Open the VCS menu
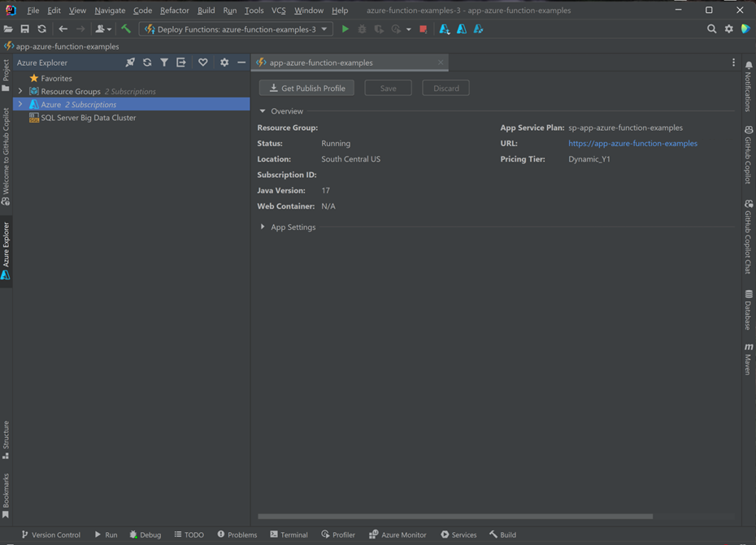The width and height of the screenshot is (756, 545). click(278, 11)
